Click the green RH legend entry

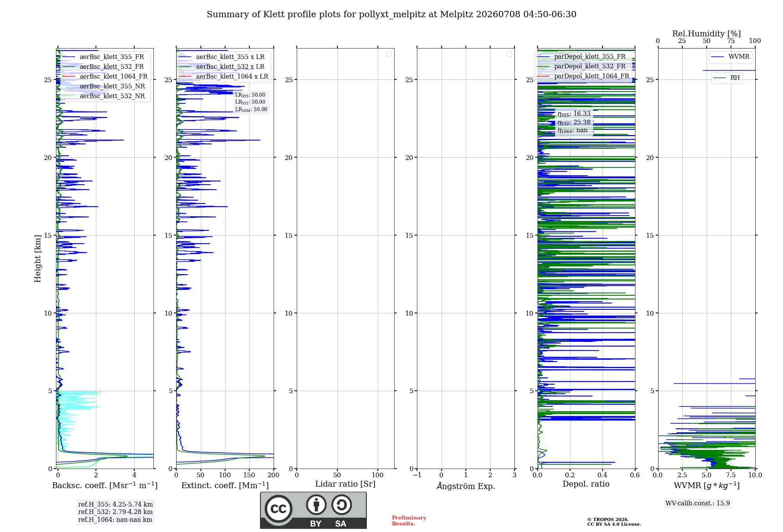(x=727, y=78)
